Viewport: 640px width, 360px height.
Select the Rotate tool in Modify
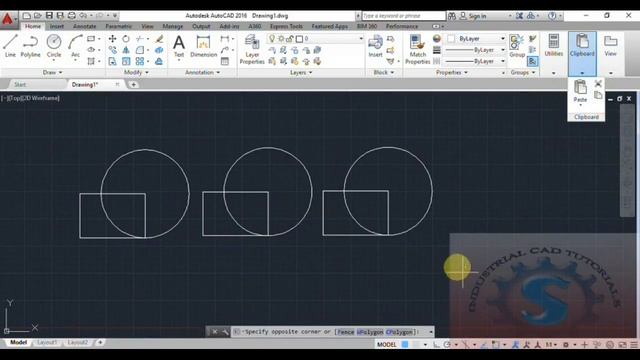click(126, 39)
